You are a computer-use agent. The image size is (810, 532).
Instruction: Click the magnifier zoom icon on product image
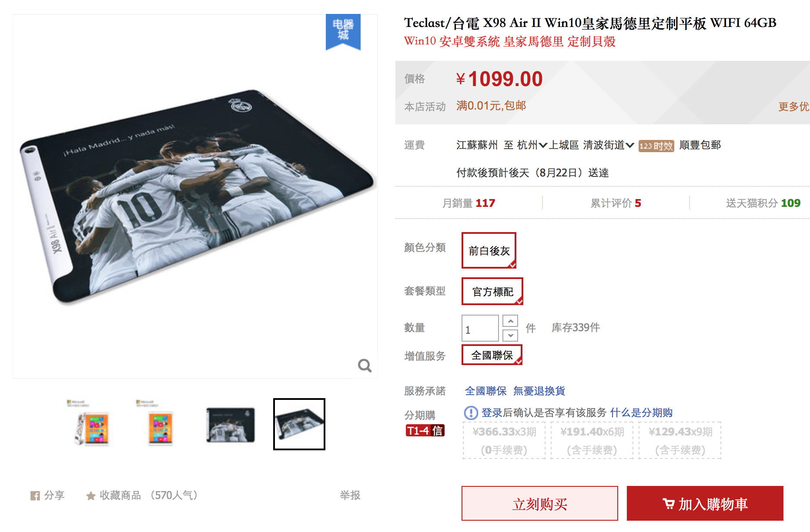pyautogui.click(x=365, y=366)
